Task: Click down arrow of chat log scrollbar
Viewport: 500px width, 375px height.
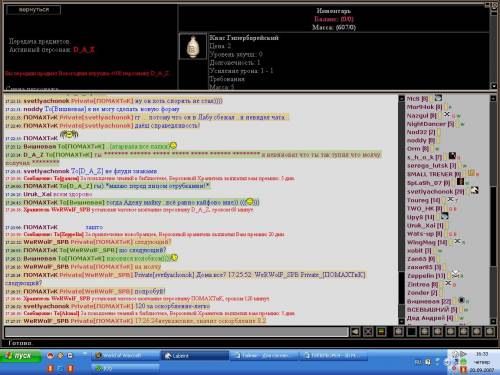Action: 401,322
